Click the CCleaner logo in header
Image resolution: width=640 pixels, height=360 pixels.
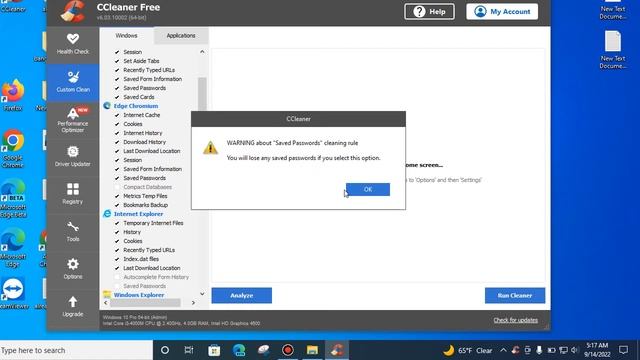pos(73,11)
